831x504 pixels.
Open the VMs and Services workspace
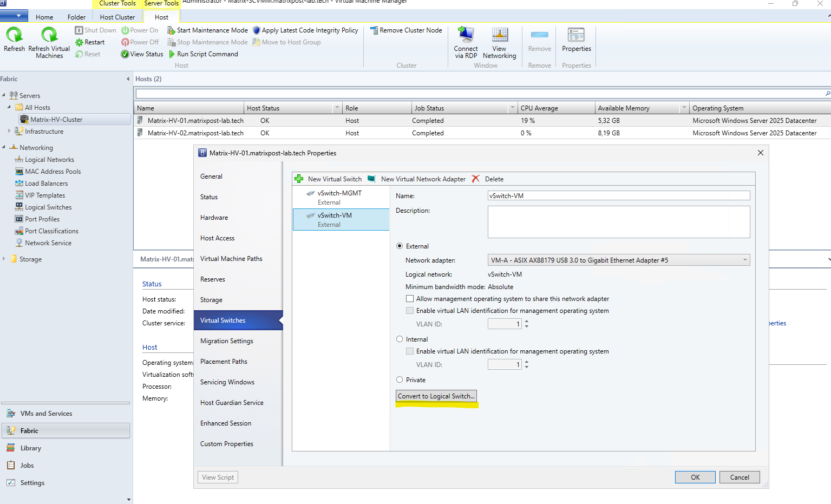66,414
